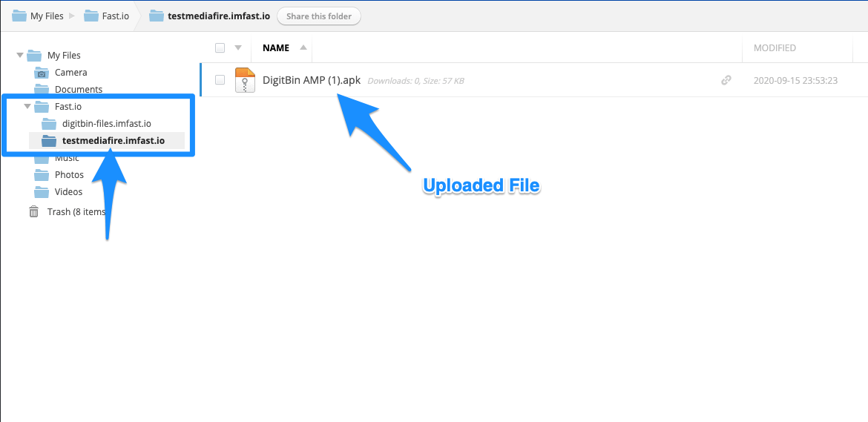Click the Videos folder icon

(42, 192)
